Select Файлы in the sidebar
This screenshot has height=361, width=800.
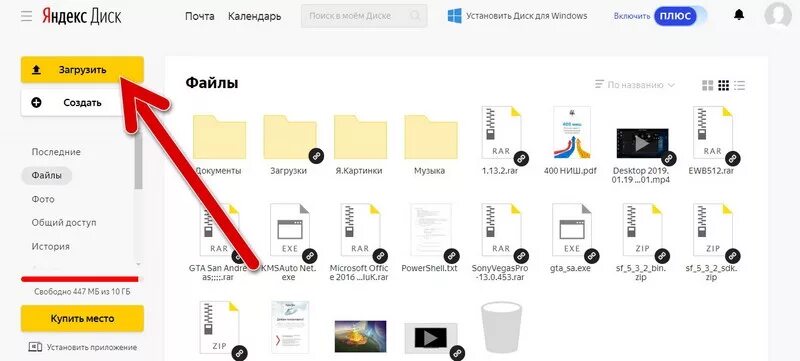click(x=46, y=175)
